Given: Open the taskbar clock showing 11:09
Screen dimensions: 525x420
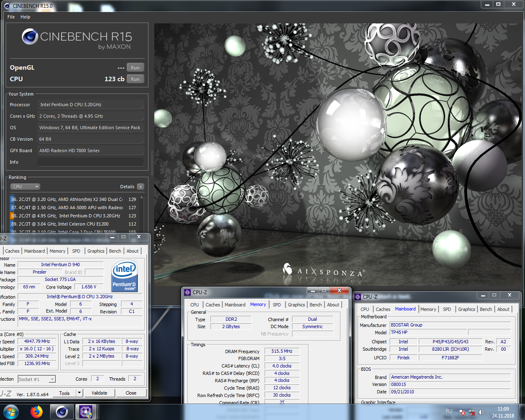Looking at the screenshot, I should pyautogui.click(x=503, y=412).
